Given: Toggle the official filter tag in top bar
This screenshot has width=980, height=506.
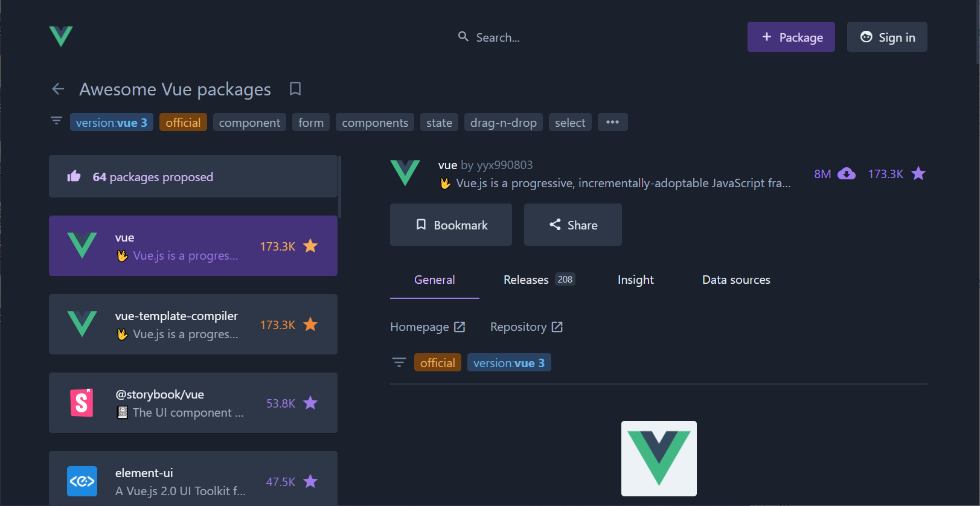Looking at the screenshot, I should [x=183, y=122].
